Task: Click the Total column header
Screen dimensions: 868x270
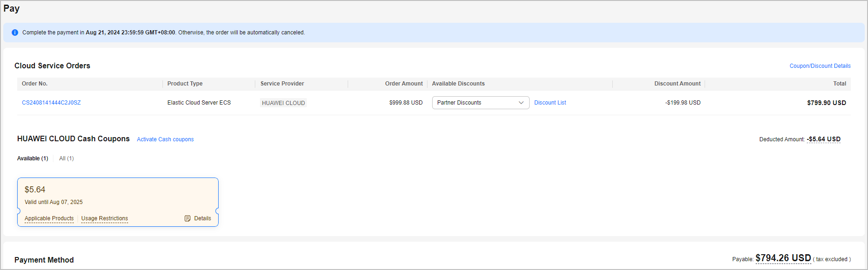Action: (839, 84)
